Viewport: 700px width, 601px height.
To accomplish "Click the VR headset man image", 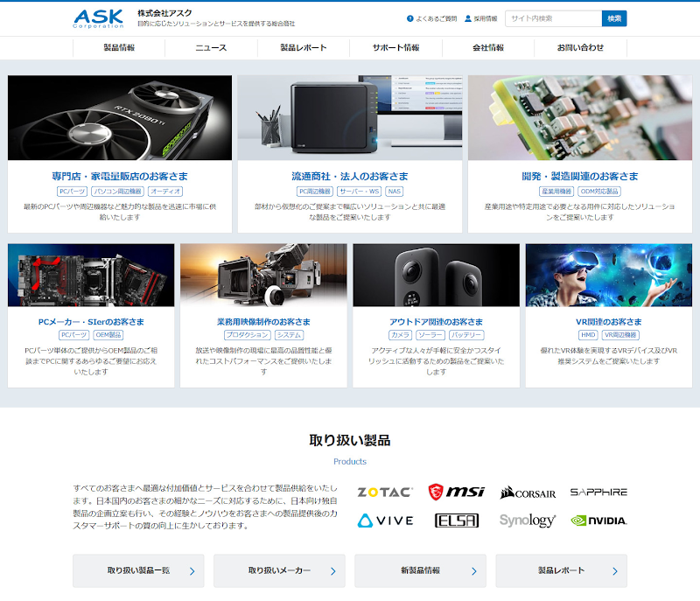I will click(x=609, y=275).
